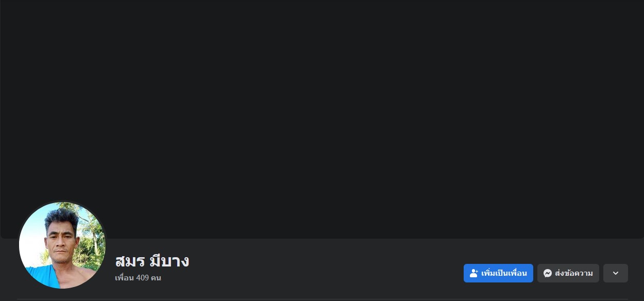Click the ส่งข้อความ button
Screen dimensions: 644x301
pyautogui.click(x=568, y=273)
